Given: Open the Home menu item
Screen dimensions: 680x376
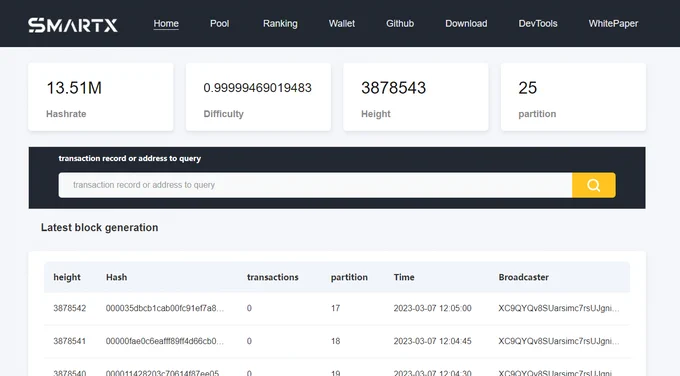Looking at the screenshot, I should pos(166,23).
